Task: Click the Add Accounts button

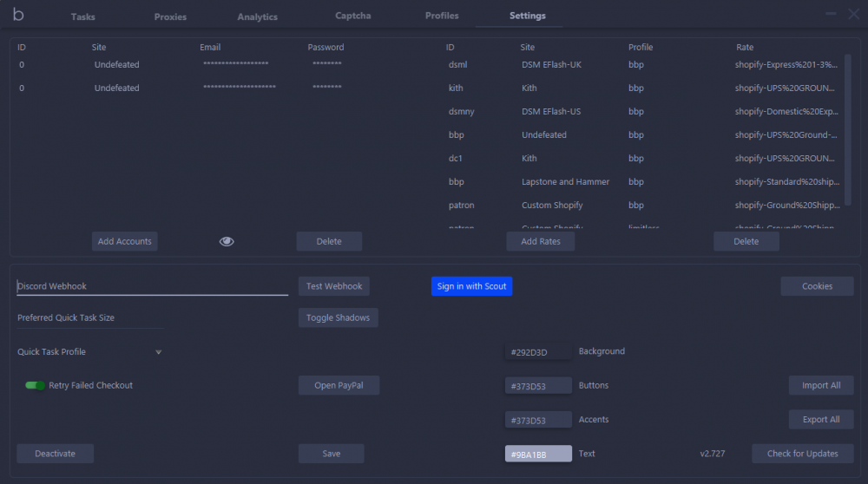Action: (124, 241)
